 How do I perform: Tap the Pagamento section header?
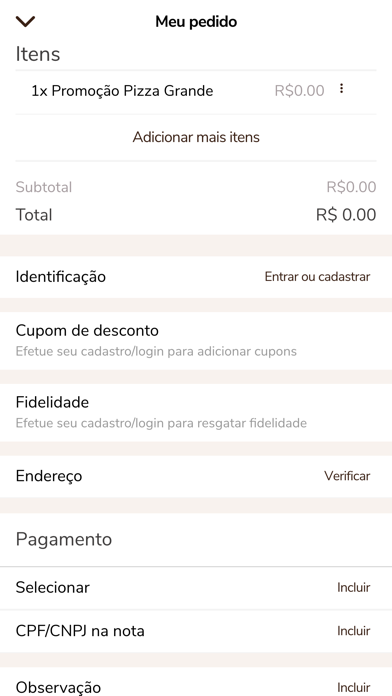[x=64, y=539]
